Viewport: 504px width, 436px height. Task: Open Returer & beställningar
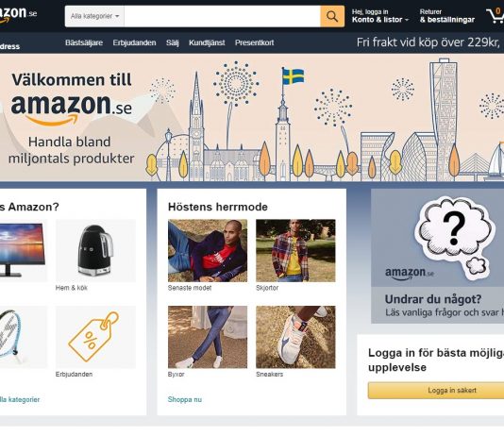point(446,16)
